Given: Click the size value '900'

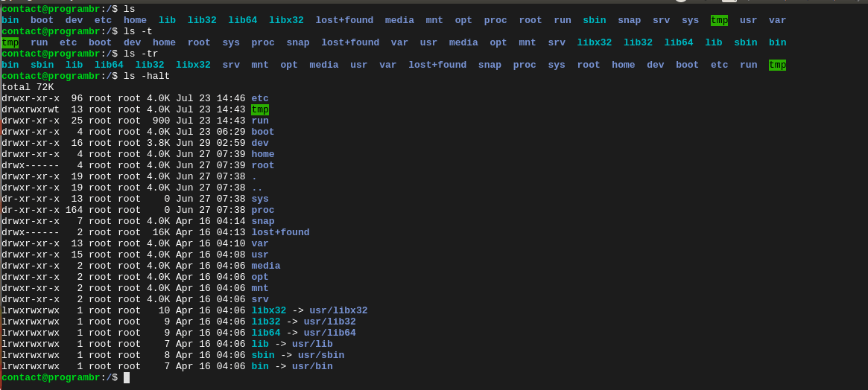Looking at the screenshot, I should point(161,121).
